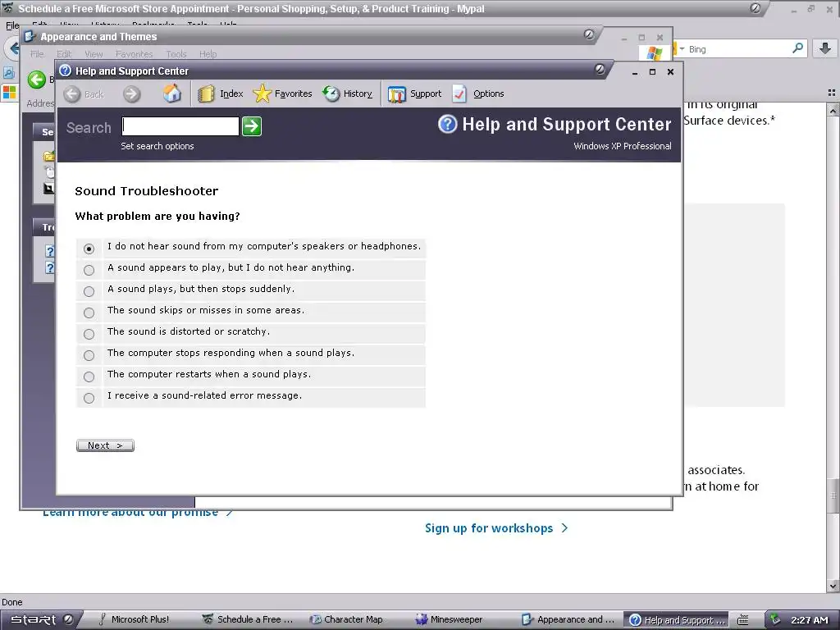Select 'A sound plays, but then stops suddenly'

[x=89, y=291]
